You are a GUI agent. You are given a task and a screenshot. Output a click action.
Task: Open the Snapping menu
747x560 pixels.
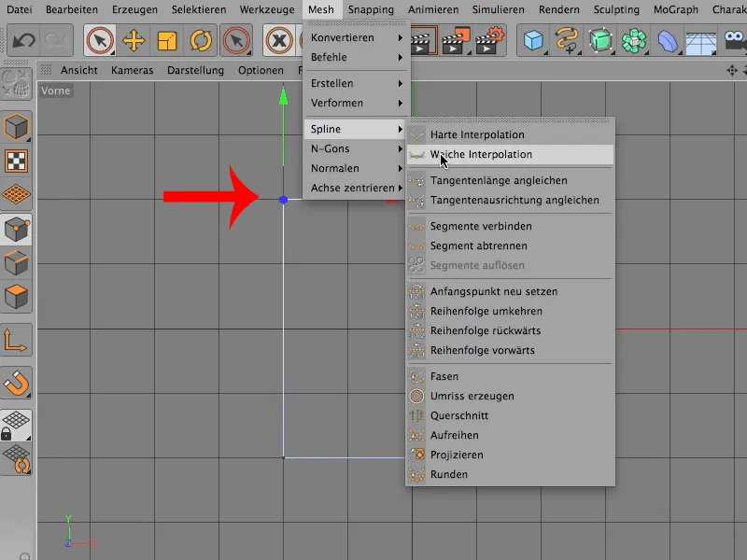(x=371, y=9)
